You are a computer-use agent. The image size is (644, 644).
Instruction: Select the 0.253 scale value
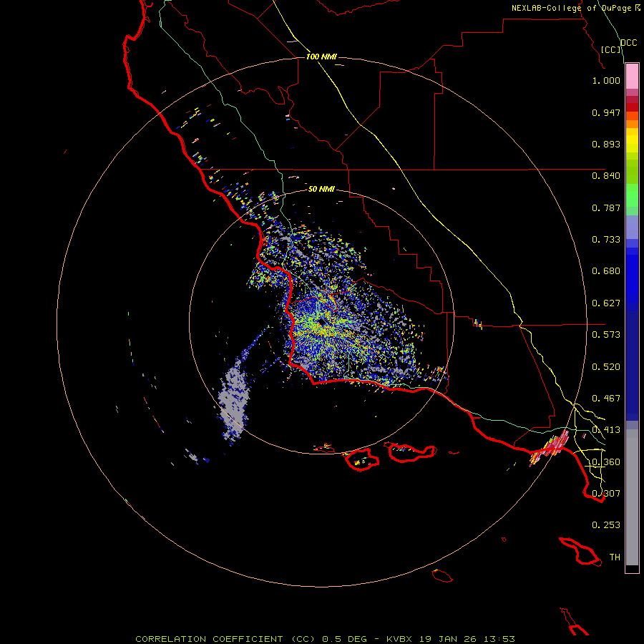606,525
